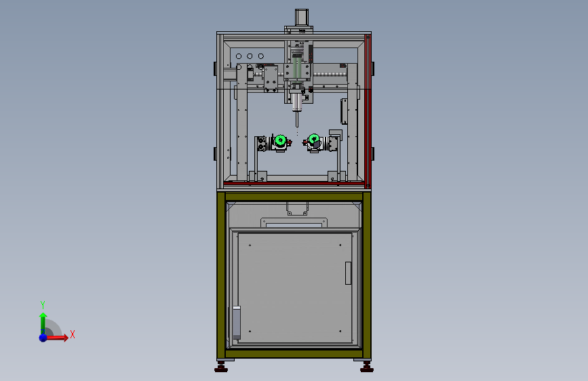Select the red vertical frame bar on the right
This screenshot has width=588, height=381.
368,111
